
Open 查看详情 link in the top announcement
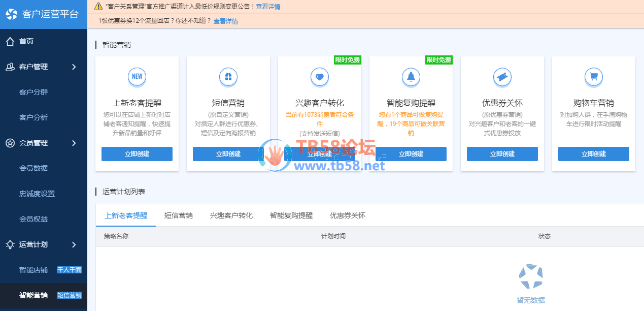tap(268, 7)
